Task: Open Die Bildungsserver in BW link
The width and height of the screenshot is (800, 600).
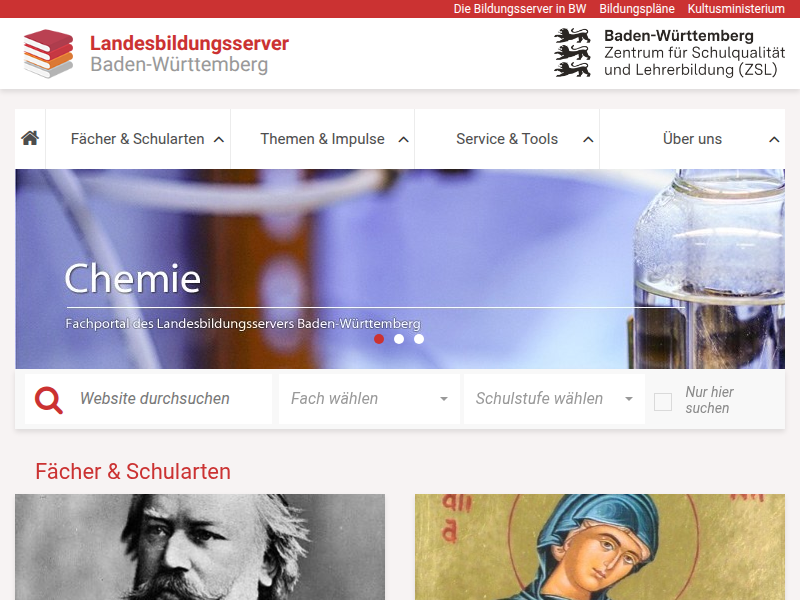Action: coord(519,9)
